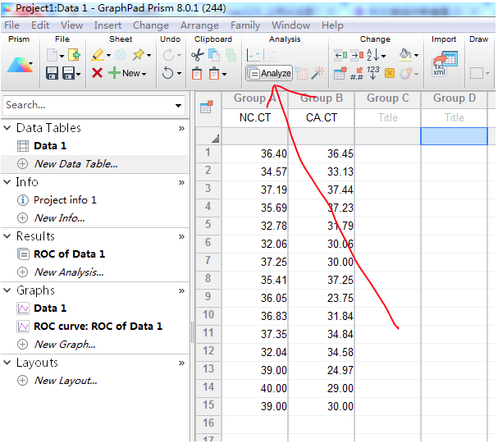This screenshot has width=498, height=448.
Task: Open the highlighter dropdown arrow
Action: (x=108, y=56)
